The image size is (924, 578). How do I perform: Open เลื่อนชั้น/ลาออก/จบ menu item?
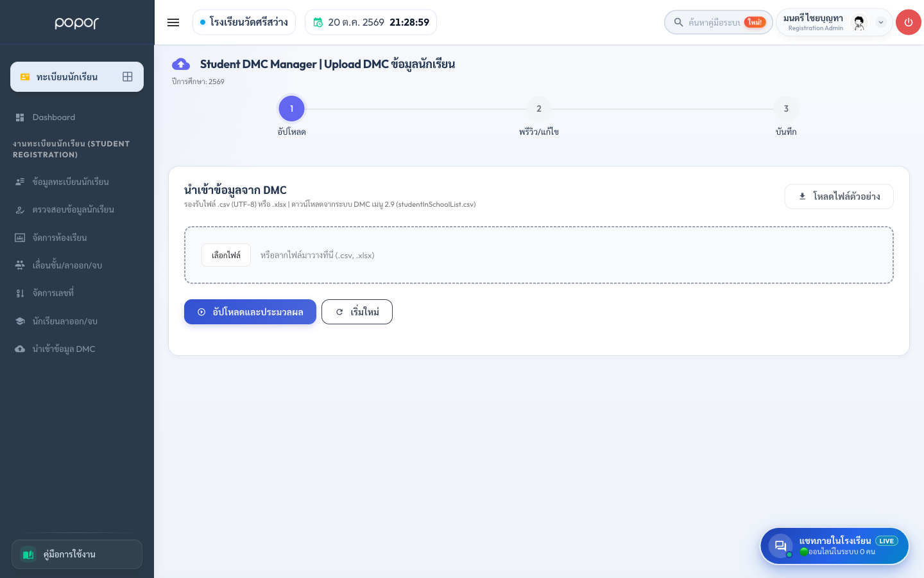77,265
